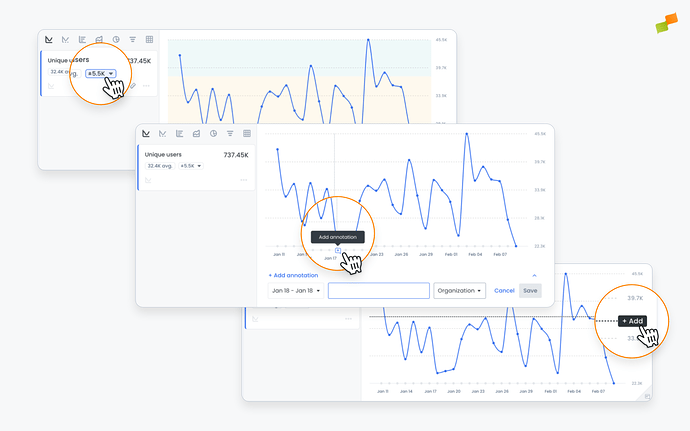
Task: Click last data point of middle chart line
Action: [x=516, y=246]
